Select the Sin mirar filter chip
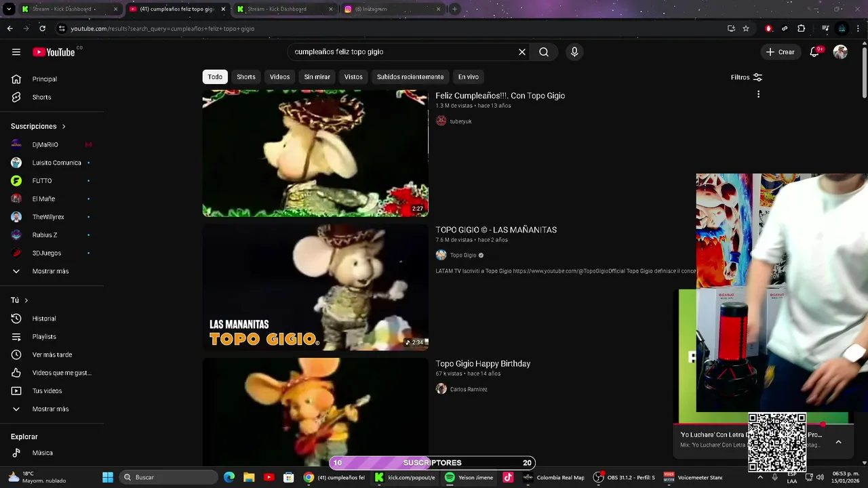Viewport: 868px width, 488px height. (x=317, y=77)
